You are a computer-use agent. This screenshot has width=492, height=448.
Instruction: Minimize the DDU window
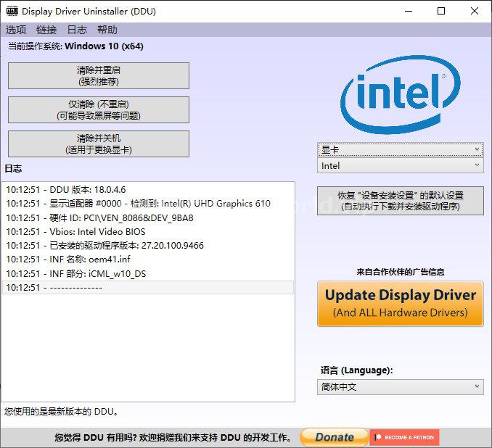409,11
